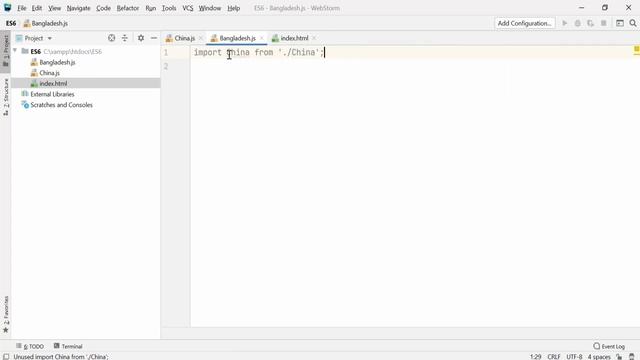Click the WebStorm logo icon
Screen dimensions: 640x360
[x=7, y=7]
